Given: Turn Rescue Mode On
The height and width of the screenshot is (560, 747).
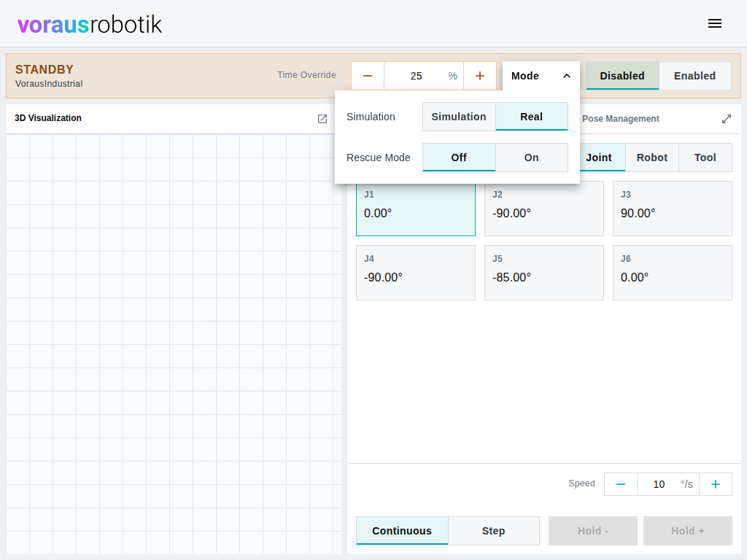Looking at the screenshot, I should [532, 157].
